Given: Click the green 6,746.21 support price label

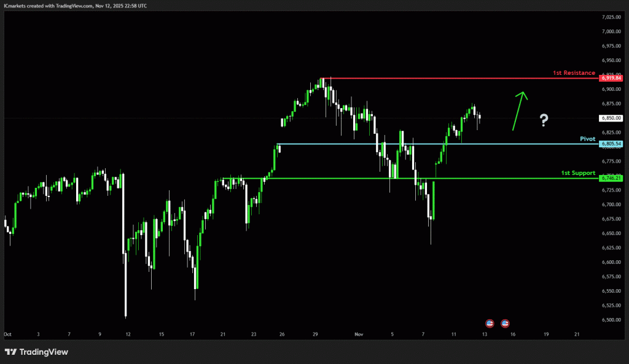Looking at the screenshot, I should pyautogui.click(x=611, y=177).
